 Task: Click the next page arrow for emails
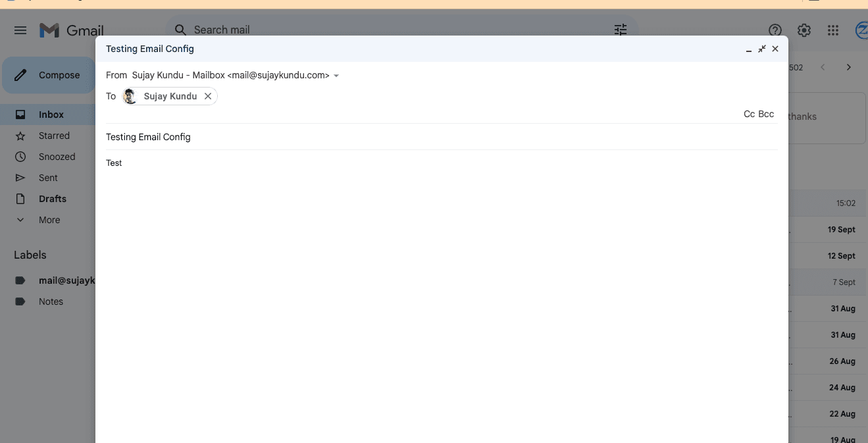coord(848,66)
